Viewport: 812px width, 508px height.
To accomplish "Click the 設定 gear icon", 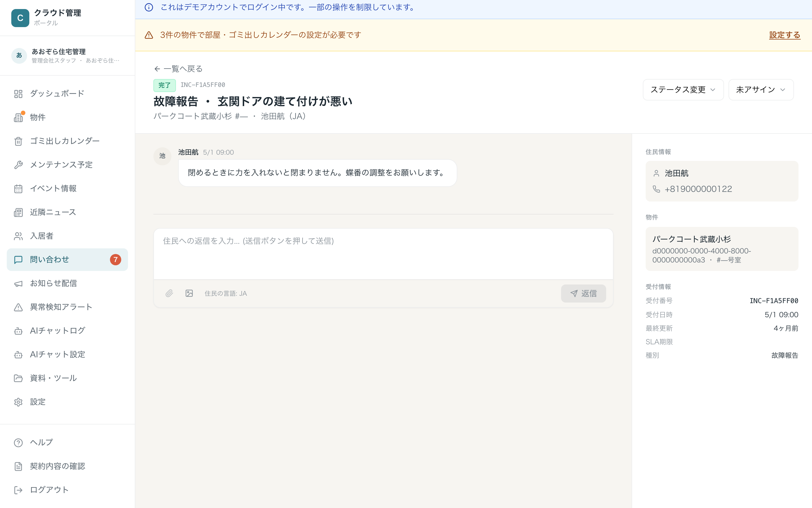I will click(x=18, y=402).
